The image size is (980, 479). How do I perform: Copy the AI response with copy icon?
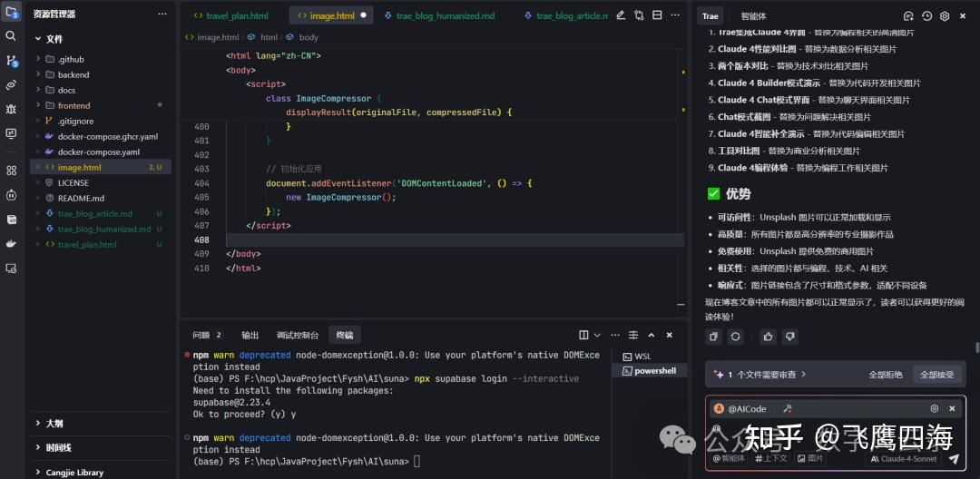pos(714,337)
